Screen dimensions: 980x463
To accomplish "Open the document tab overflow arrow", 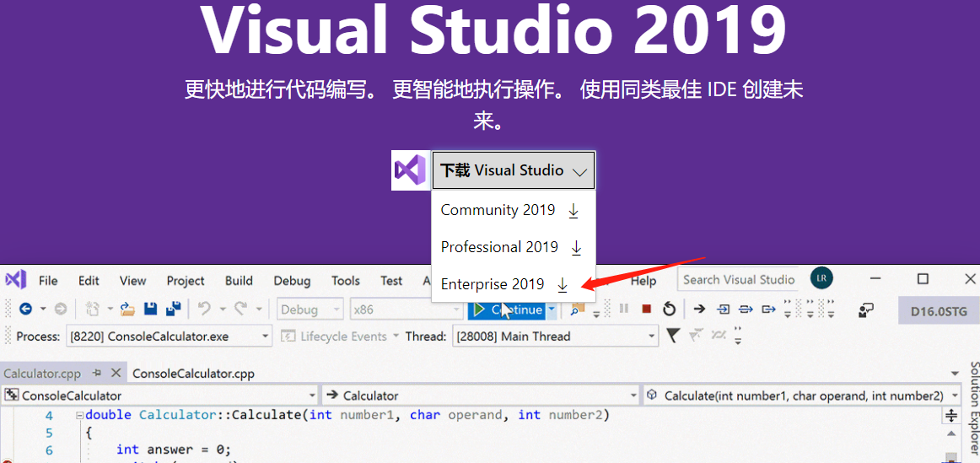I will click(x=955, y=374).
